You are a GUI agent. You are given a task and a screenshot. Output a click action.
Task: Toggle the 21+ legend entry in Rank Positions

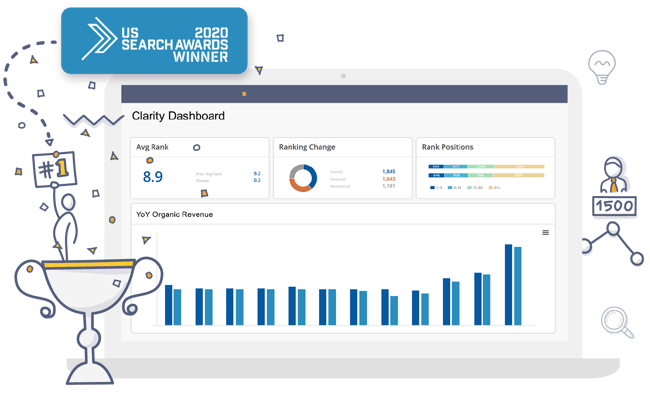pos(495,188)
